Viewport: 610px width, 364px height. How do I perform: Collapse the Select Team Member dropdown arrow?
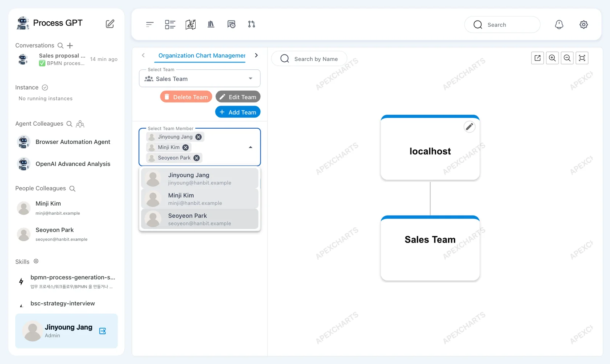tap(250, 147)
